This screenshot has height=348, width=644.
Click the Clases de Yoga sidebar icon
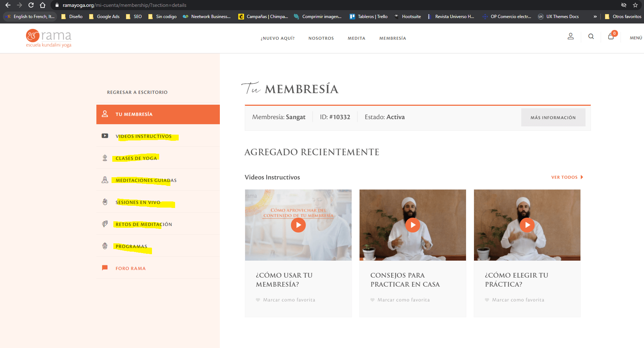[105, 158]
